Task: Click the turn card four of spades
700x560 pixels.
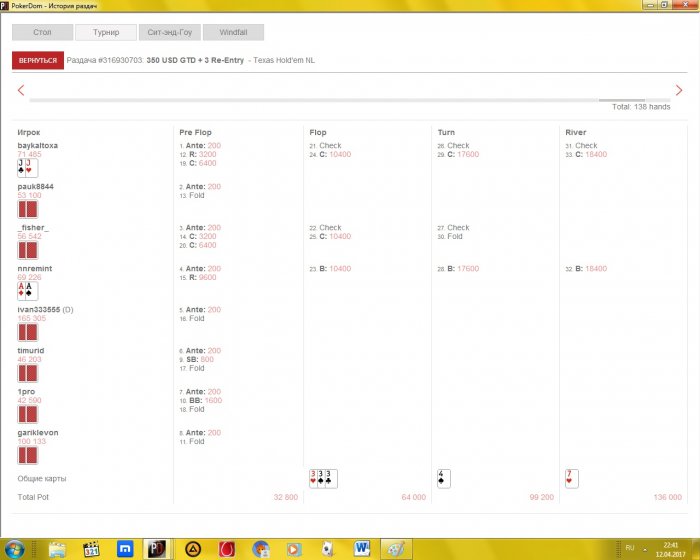Action: pyautogui.click(x=444, y=479)
